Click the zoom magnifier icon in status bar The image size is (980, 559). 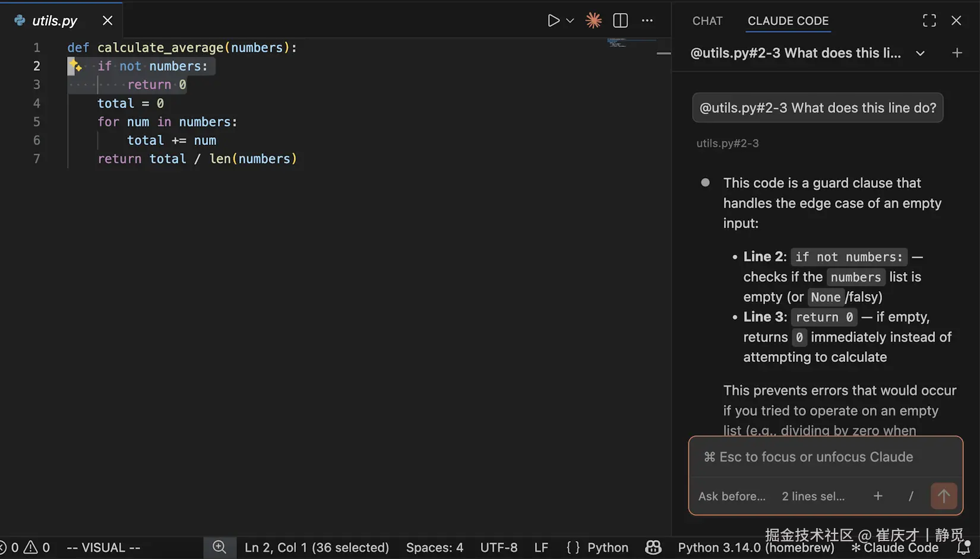pyautogui.click(x=219, y=547)
